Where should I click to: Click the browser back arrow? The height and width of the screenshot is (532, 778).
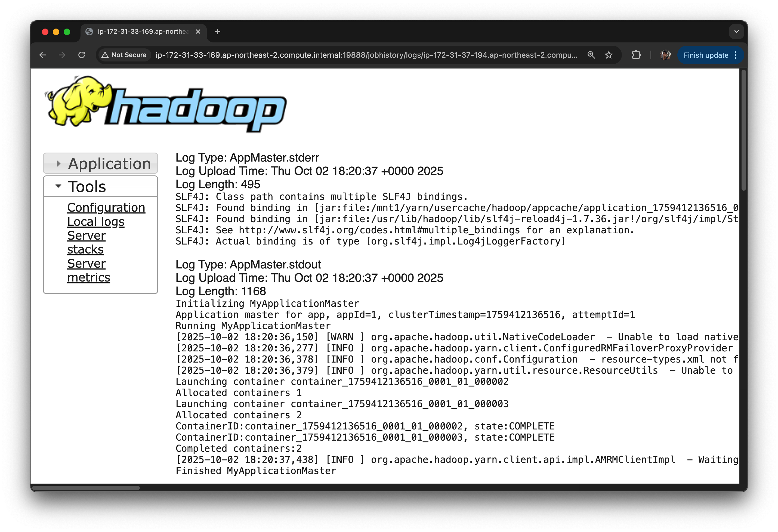coord(42,55)
